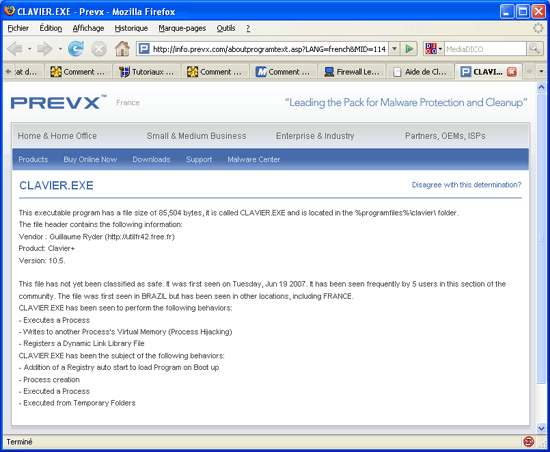Click the Support nav link
This screenshot has width=550, height=452.
(199, 160)
